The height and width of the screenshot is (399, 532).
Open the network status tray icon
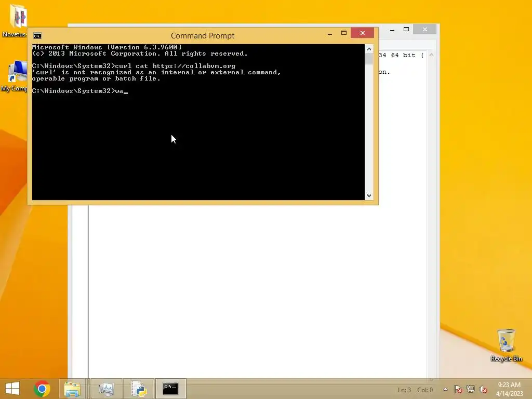pos(471,390)
